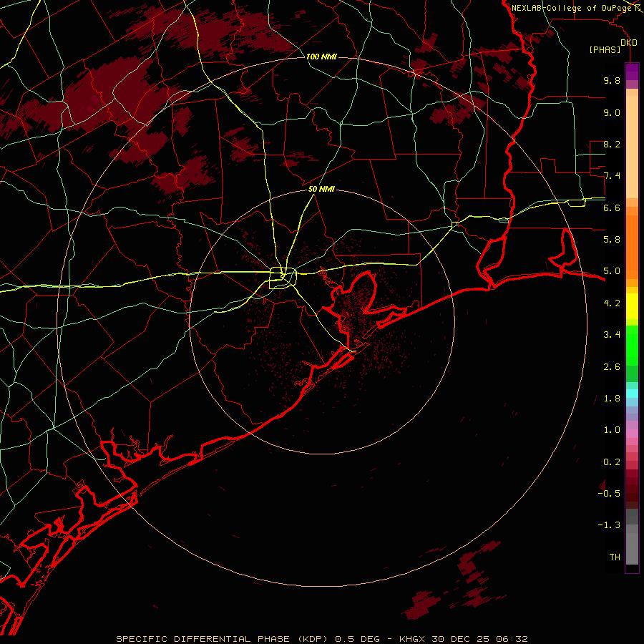644x644 pixels.
Task: Click the yellow Houston highway loop on map
Action: 283,278
